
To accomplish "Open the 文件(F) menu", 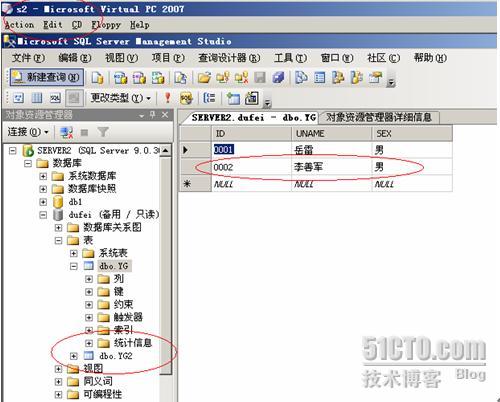I will [x=28, y=58].
